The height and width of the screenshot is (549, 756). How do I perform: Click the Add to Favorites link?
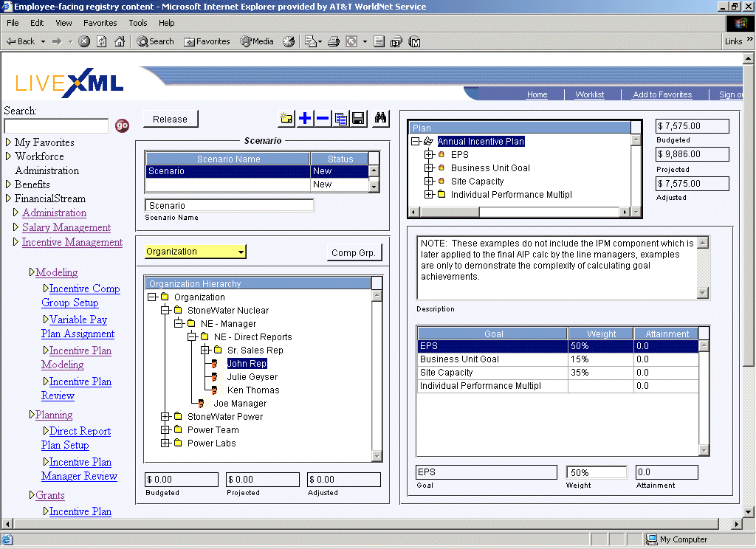coord(662,94)
